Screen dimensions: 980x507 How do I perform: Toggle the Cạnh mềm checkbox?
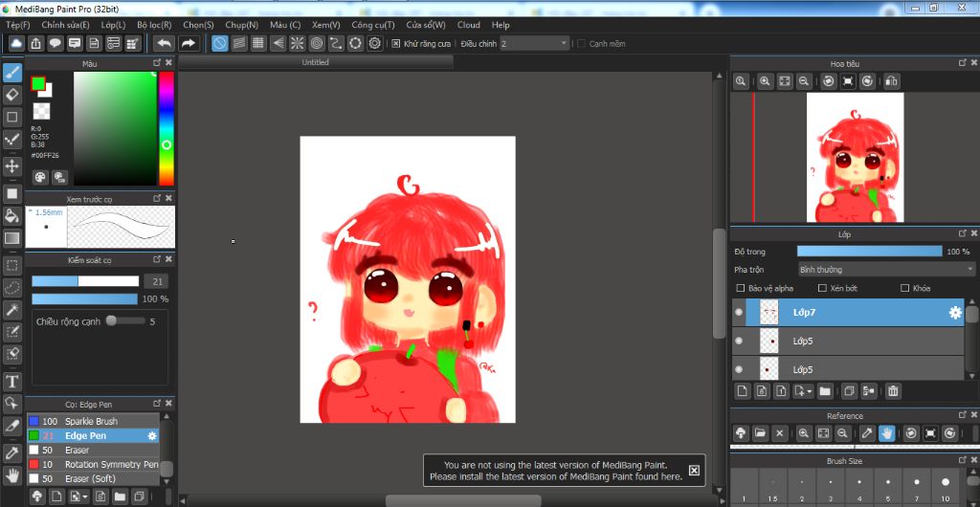[x=581, y=44]
